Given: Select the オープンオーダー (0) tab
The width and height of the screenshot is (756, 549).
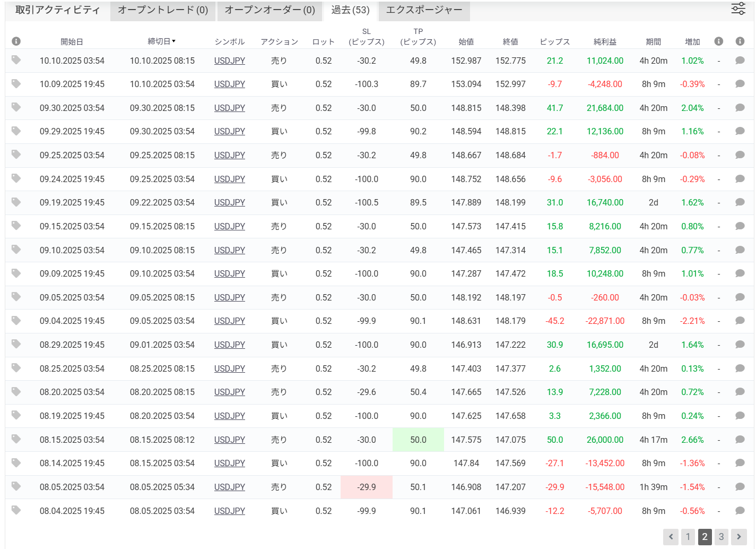Looking at the screenshot, I should 270,11.
